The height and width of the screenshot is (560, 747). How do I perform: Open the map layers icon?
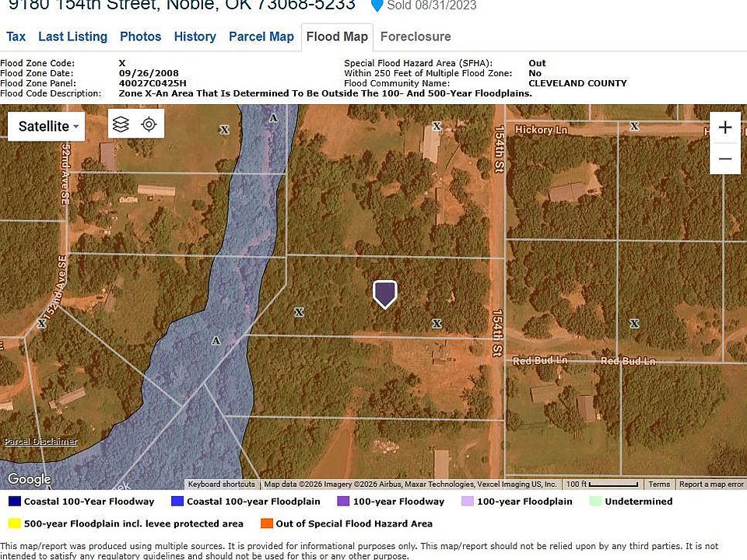[x=121, y=124]
